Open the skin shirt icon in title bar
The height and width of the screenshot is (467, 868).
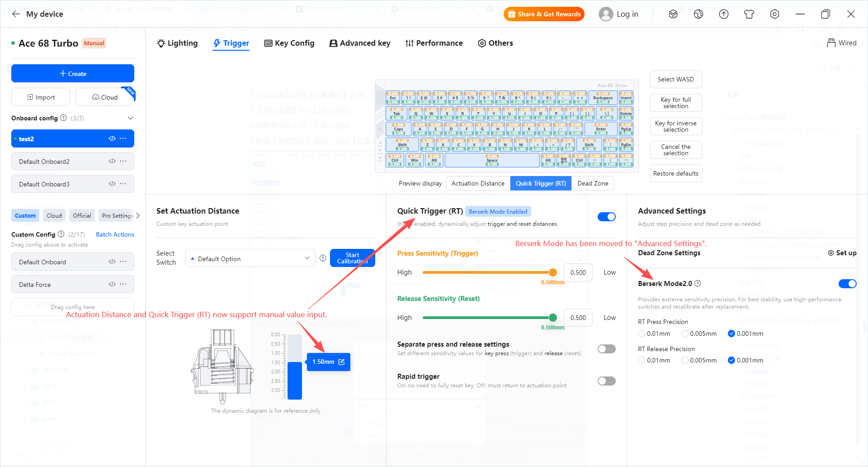tap(749, 14)
